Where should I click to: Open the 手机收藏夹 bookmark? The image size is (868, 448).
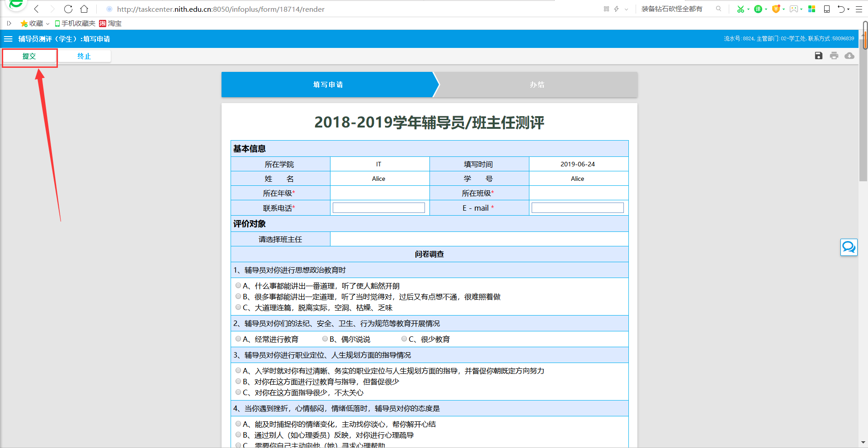(x=75, y=24)
